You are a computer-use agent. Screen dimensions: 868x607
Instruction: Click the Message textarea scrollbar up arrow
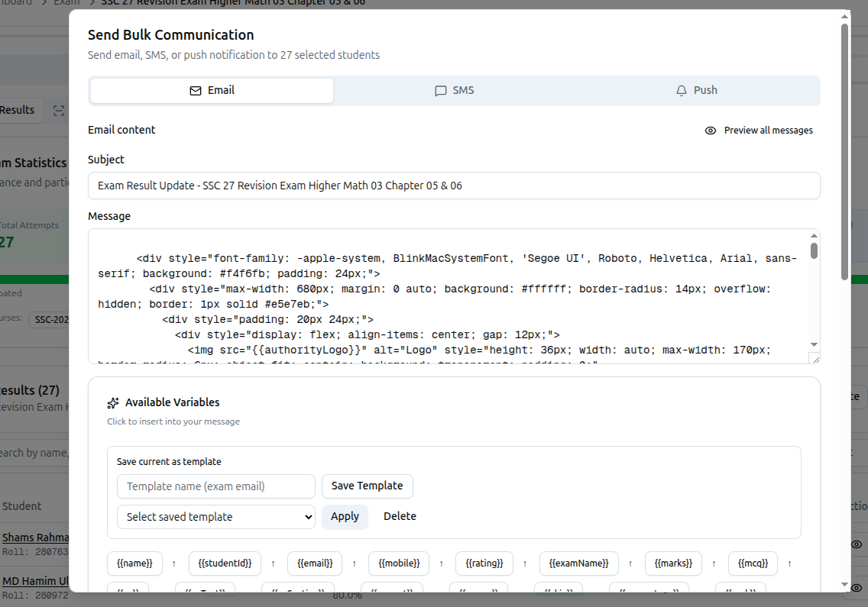(814, 236)
